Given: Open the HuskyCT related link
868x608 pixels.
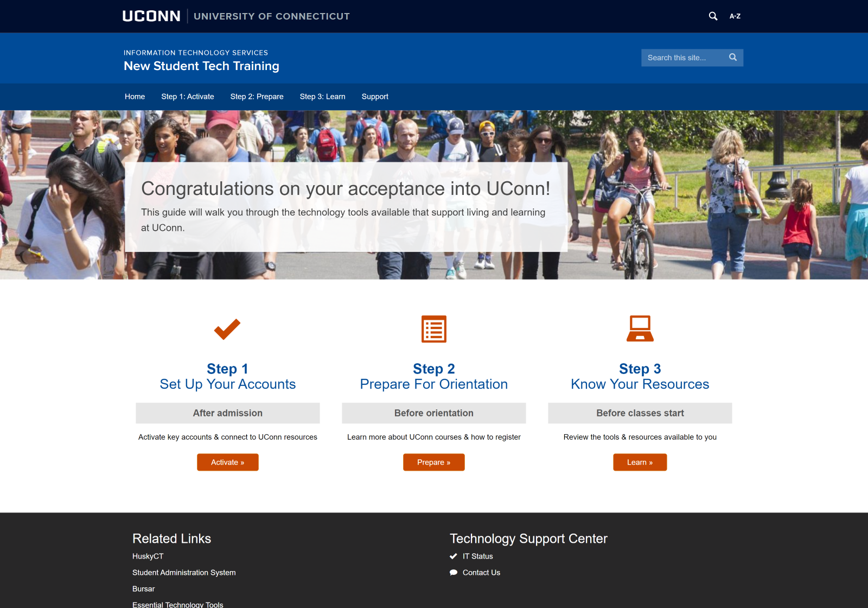Looking at the screenshot, I should [x=148, y=556].
